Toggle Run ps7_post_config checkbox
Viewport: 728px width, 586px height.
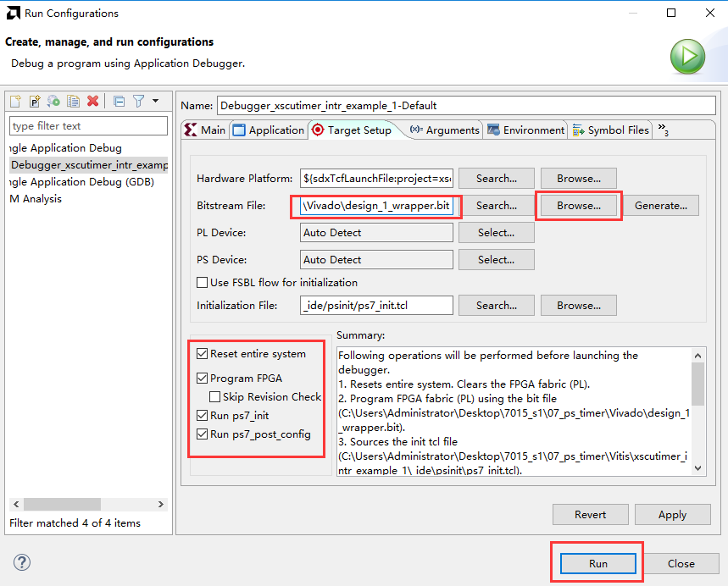[x=202, y=434]
